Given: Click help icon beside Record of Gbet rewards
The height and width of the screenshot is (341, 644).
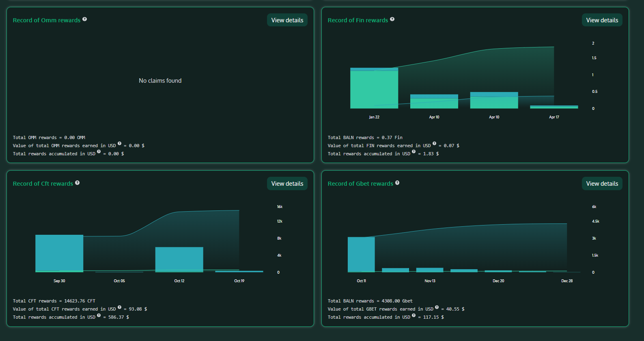Looking at the screenshot, I should [x=397, y=182].
